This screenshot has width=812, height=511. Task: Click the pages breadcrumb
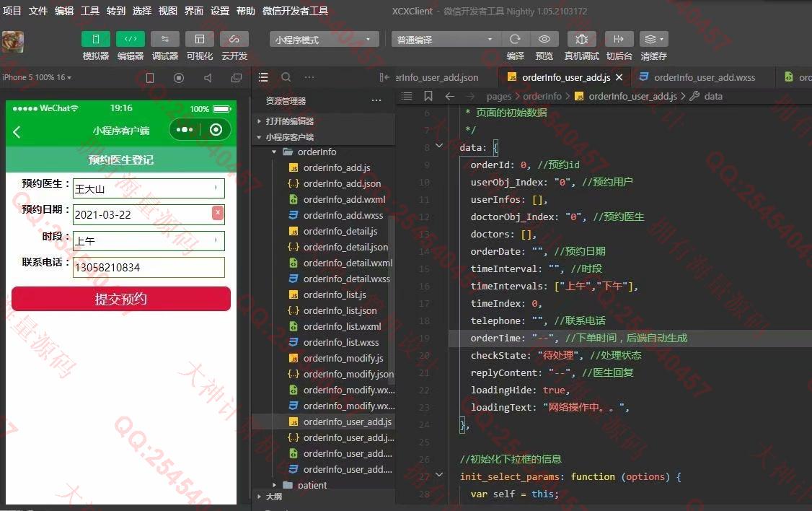[499, 97]
